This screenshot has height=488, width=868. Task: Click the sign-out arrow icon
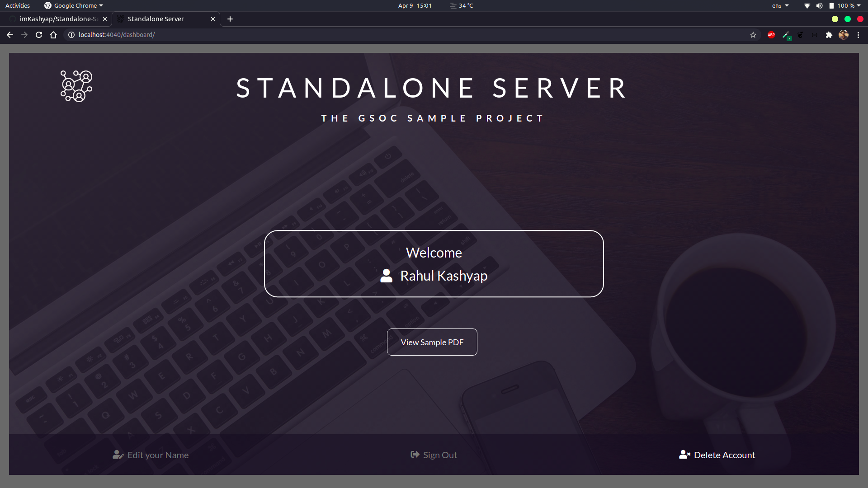tap(415, 455)
